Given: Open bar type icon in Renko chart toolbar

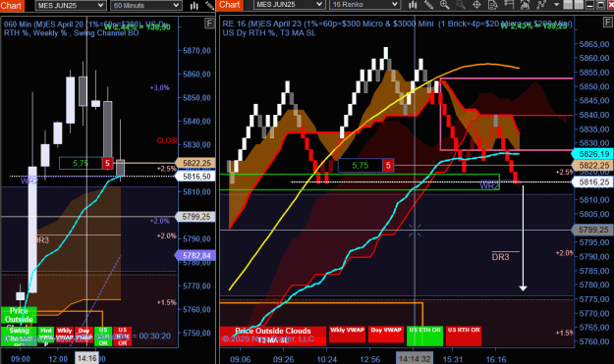Looking at the screenshot, I should [413, 5].
